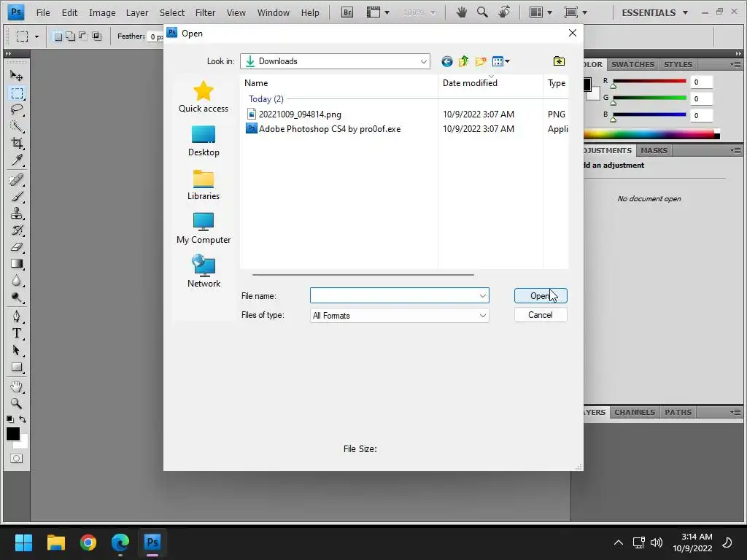Launch Adobe Bridge from the top bar
This screenshot has width=747, height=560.
347,12
